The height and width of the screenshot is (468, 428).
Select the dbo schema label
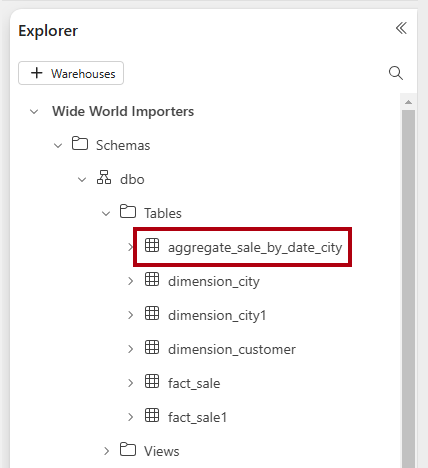point(132,180)
